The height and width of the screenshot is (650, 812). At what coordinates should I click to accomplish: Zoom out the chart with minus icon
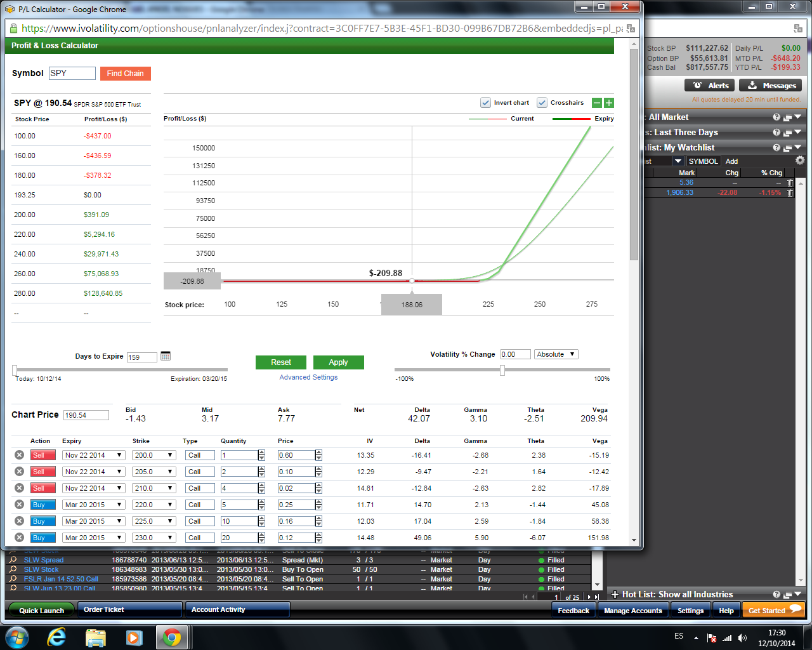pos(597,103)
